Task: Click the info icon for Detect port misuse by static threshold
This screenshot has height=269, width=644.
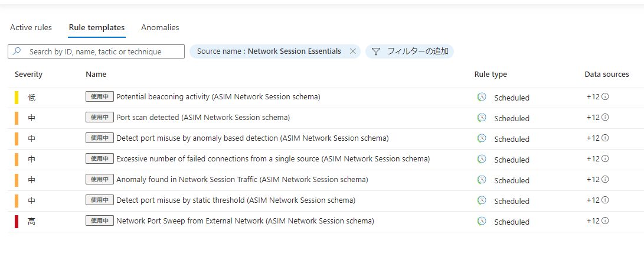Action: (605, 200)
